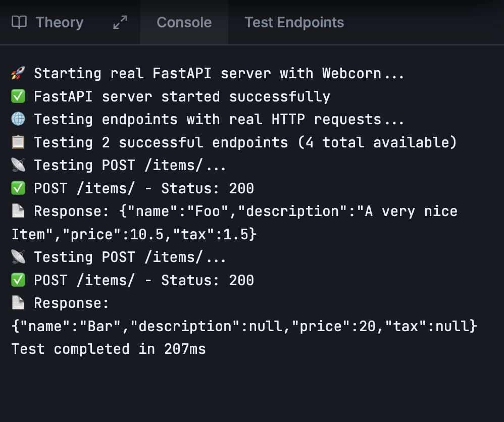This screenshot has width=504, height=422.
Task: Click the green checkmark on the second Status: 200 line
Action: pos(18,280)
